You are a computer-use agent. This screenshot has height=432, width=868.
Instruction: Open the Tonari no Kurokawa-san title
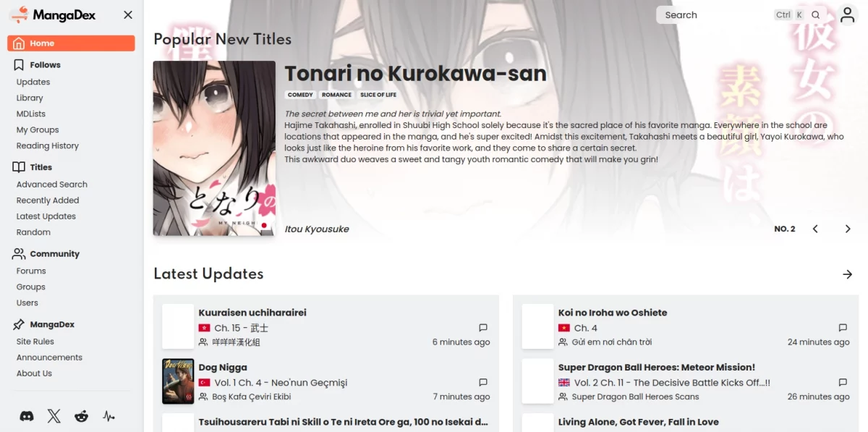click(415, 74)
